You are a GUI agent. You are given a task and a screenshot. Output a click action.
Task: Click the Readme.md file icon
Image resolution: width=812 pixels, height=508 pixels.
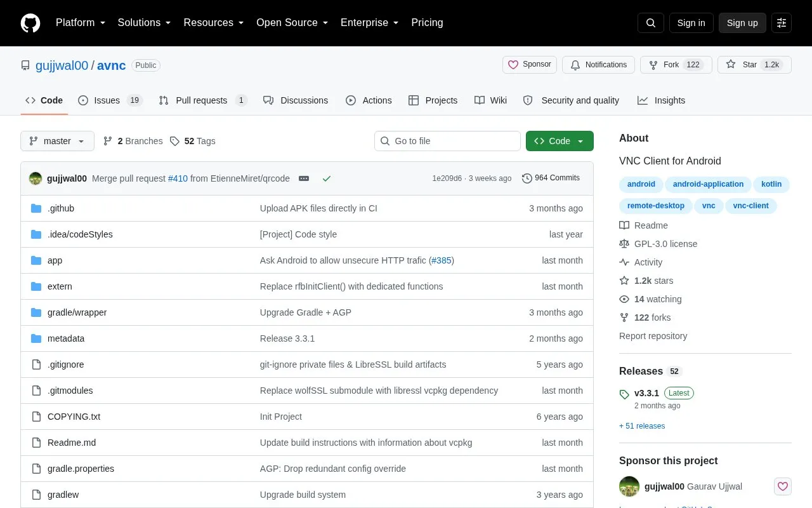[x=36, y=443]
